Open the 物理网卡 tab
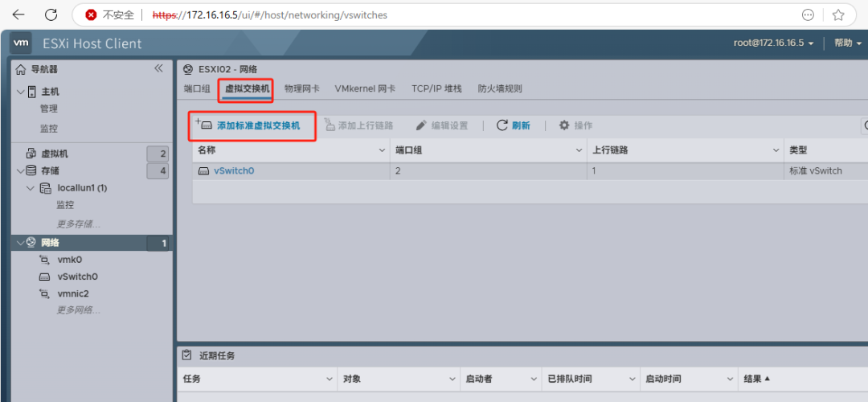This screenshot has width=868, height=402. pos(301,88)
